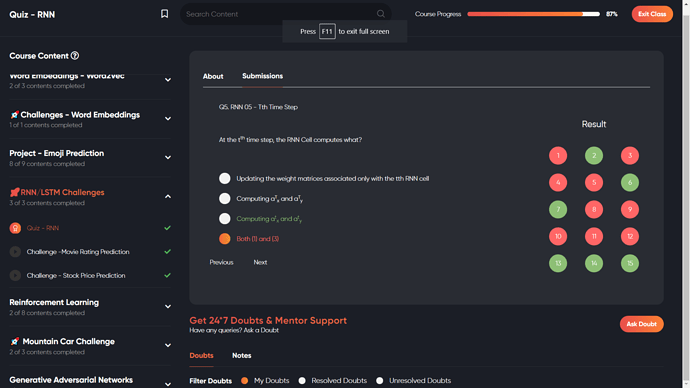690x388 pixels.
Task: Click the Course Progress bar
Action: (533, 14)
